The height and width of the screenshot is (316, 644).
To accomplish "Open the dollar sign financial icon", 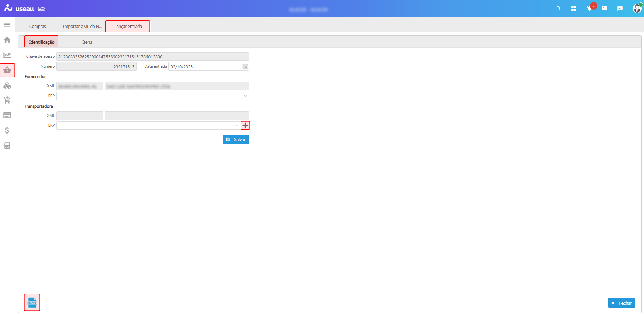I will [x=7, y=130].
